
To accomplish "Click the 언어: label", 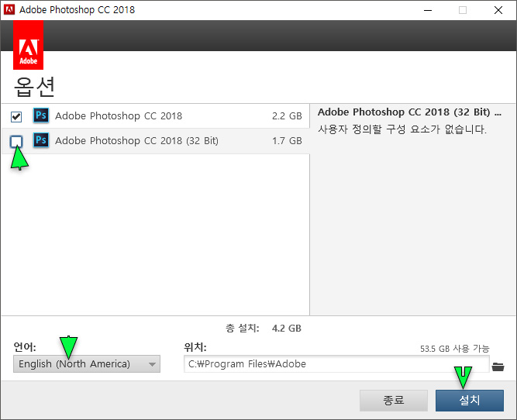I will click(25, 347).
